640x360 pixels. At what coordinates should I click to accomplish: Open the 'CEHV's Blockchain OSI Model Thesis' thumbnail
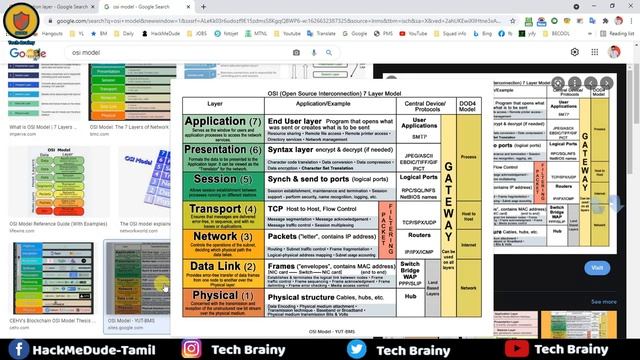click(53, 278)
